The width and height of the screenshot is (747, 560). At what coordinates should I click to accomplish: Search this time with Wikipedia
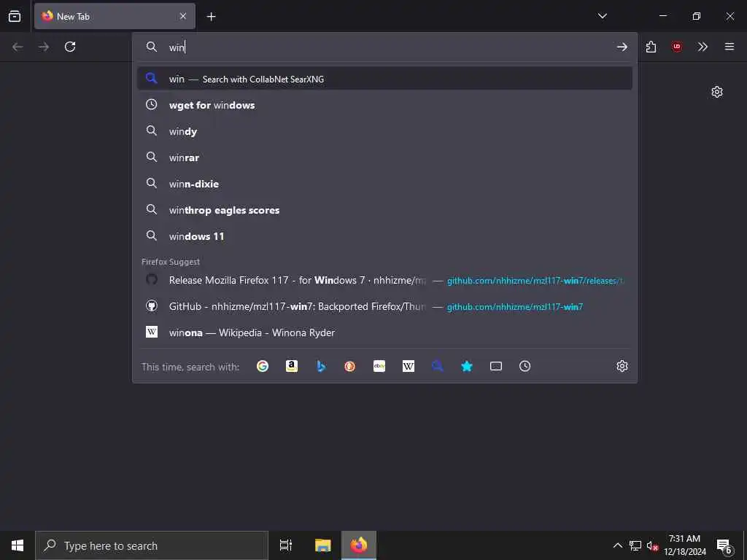(x=409, y=366)
